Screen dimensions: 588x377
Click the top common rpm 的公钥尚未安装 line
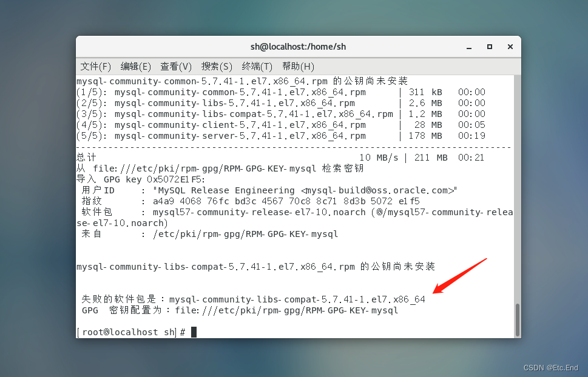point(242,81)
